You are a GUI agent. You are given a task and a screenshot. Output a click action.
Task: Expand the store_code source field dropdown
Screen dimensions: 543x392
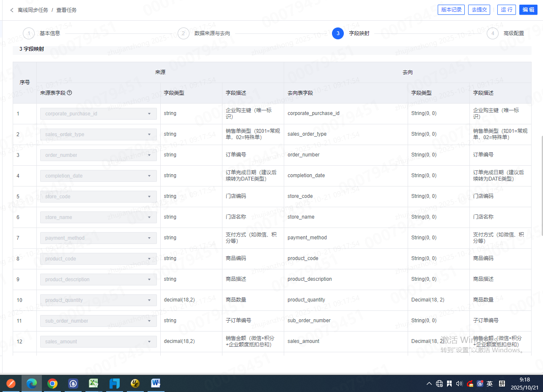point(98,197)
